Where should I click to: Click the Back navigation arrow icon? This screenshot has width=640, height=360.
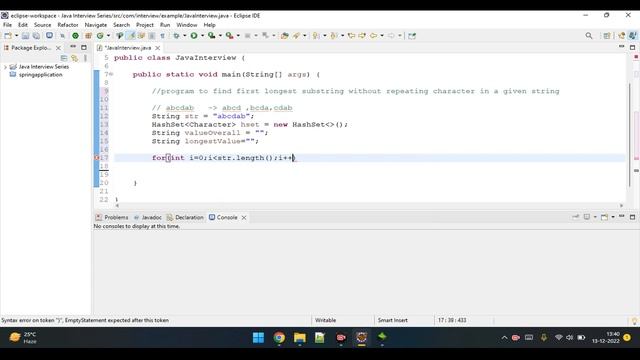373,36
